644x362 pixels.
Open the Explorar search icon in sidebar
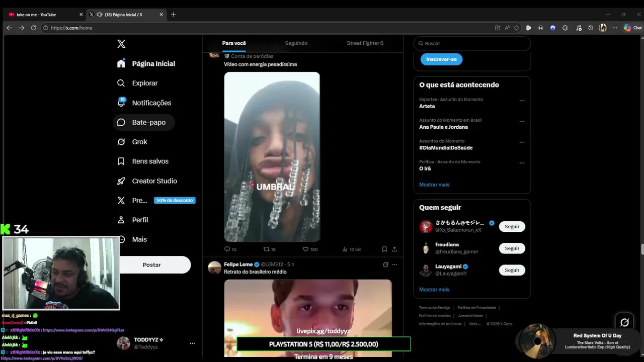click(121, 83)
